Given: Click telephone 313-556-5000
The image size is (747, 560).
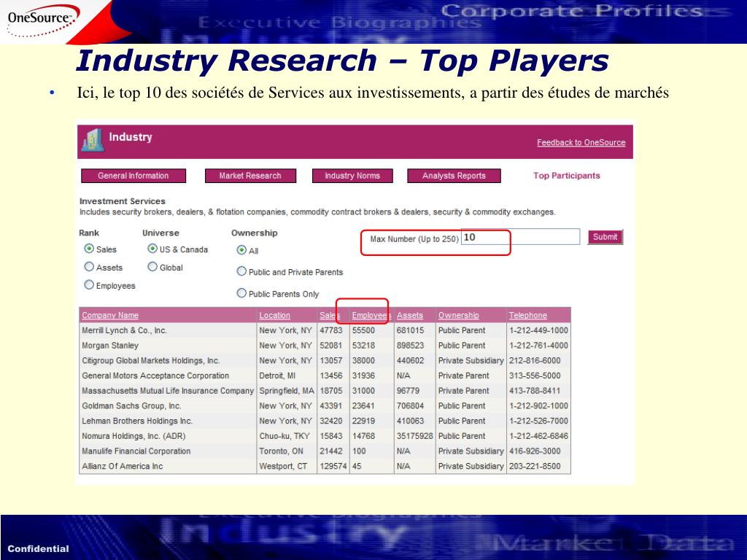Looking at the screenshot, I should click(535, 376).
